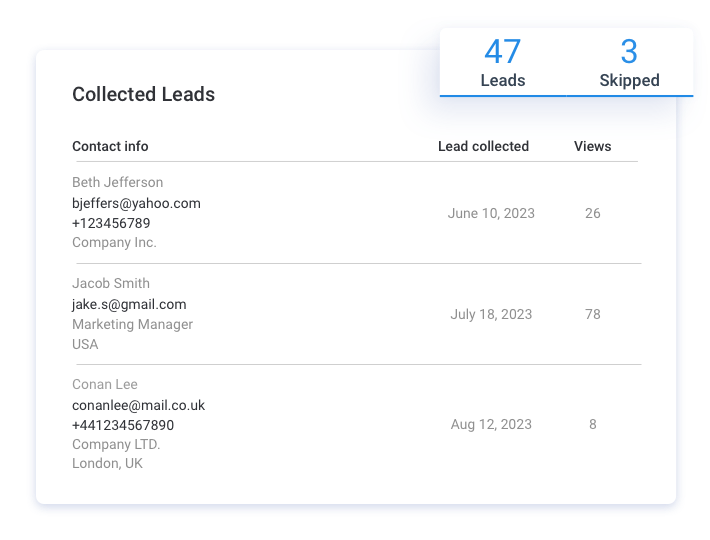
Task: Click Marketing Manager job title
Action: [x=132, y=324]
